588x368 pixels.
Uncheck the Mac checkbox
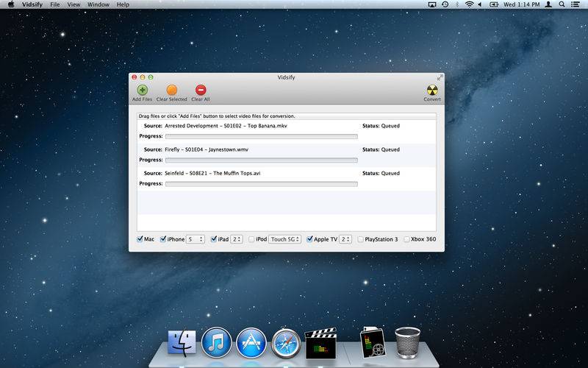pyautogui.click(x=140, y=238)
